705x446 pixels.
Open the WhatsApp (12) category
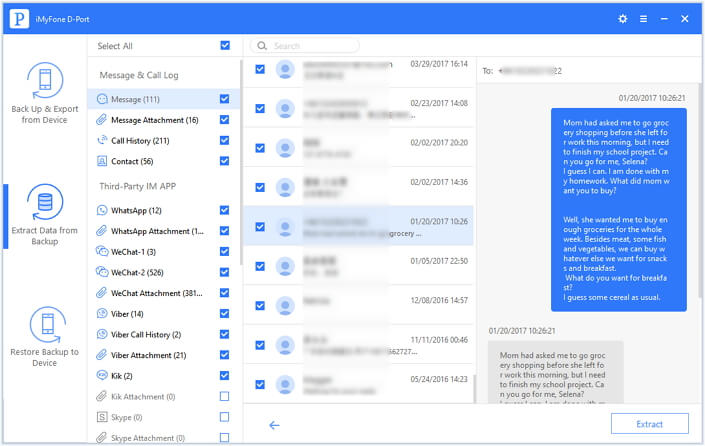[x=164, y=210]
